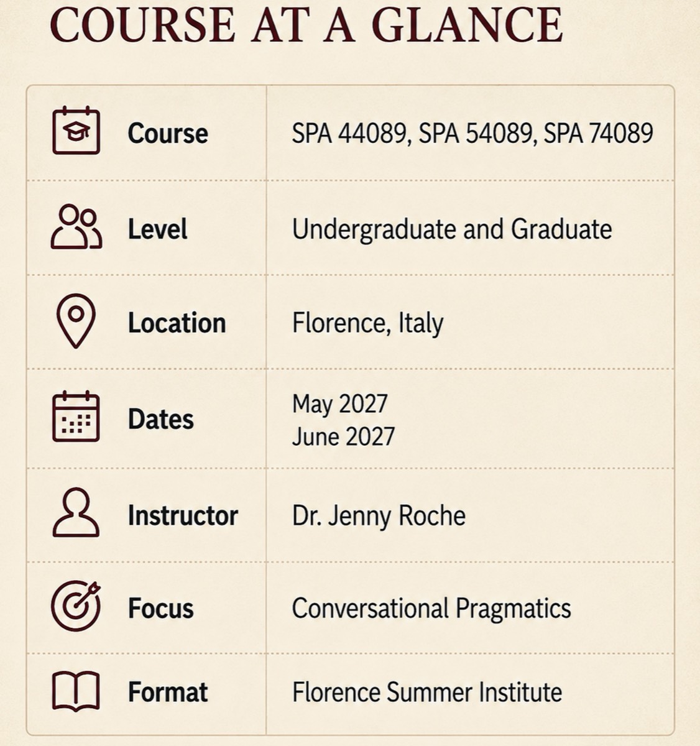
Task: Click the target Focus icon
Action: point(76,606)
